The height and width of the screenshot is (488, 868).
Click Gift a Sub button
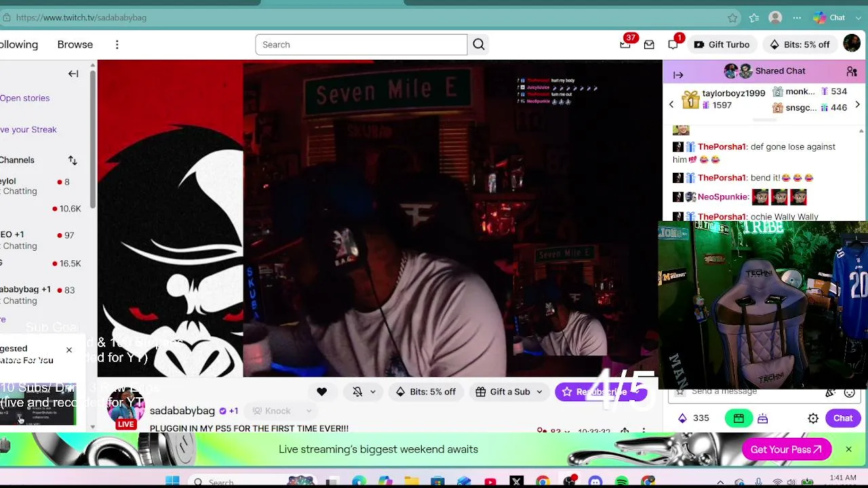tap(503, 392)
